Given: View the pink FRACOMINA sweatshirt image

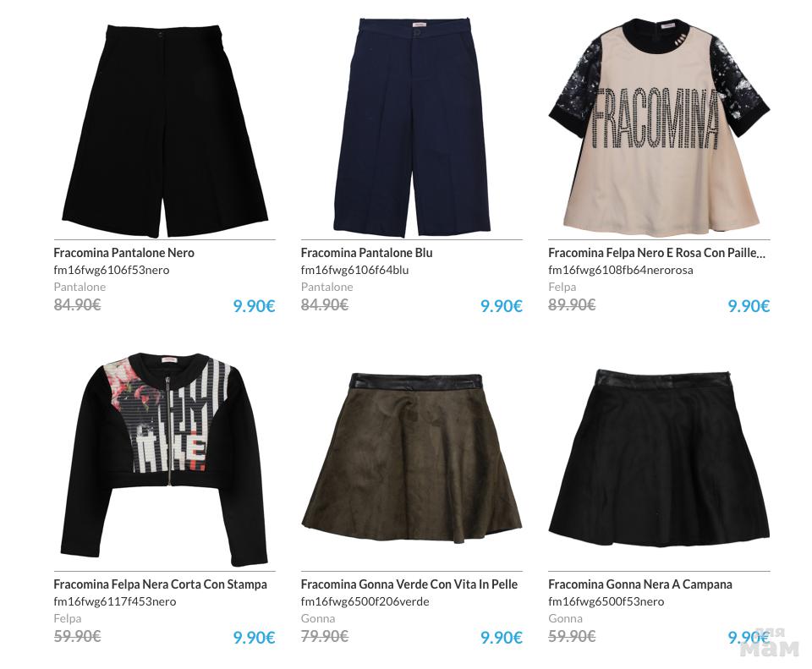Looking at the screenshot, I should 659,128.
